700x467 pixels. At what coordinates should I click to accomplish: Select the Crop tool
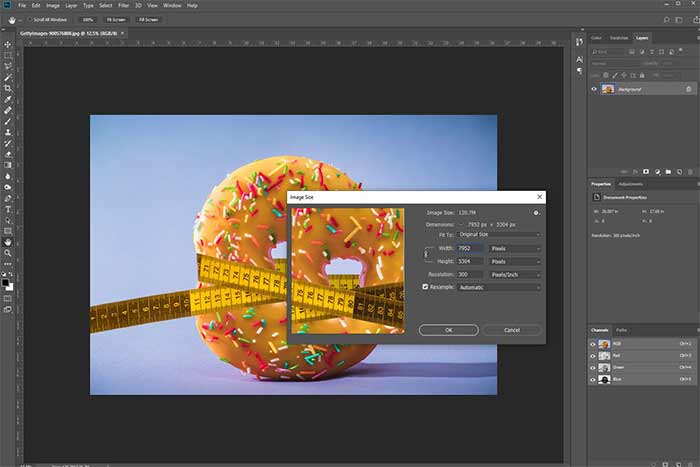click(x=7, y=89)
